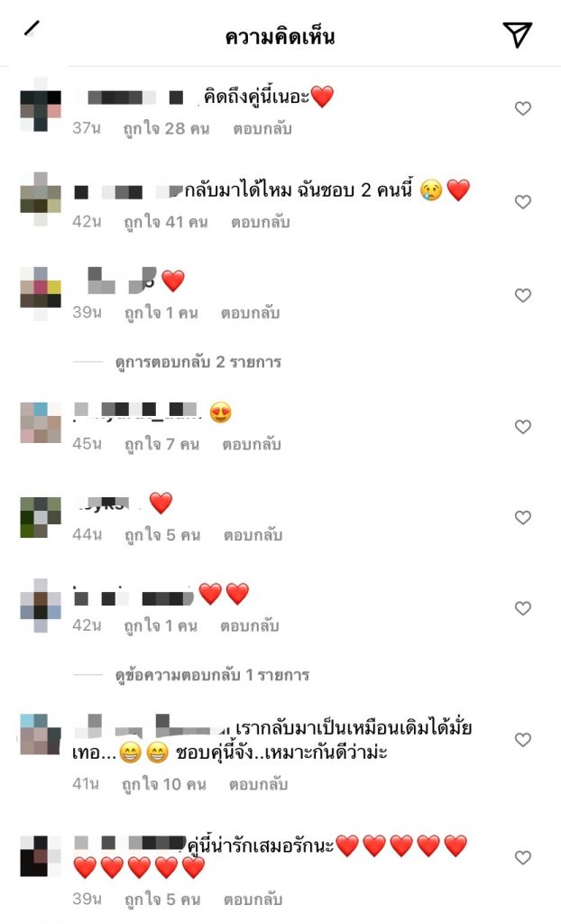
Task: Heart the 44-week single heart comment
Action: [523, 517]
